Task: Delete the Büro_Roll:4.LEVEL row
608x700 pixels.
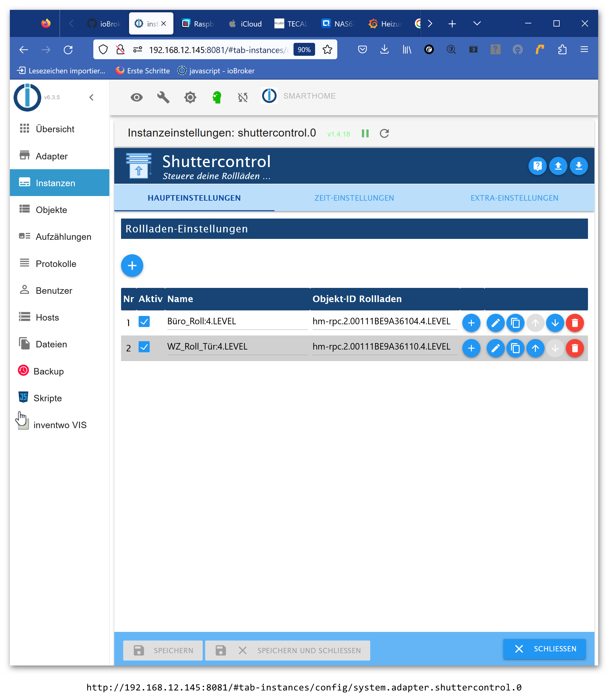Action: (x=575, y=323)
